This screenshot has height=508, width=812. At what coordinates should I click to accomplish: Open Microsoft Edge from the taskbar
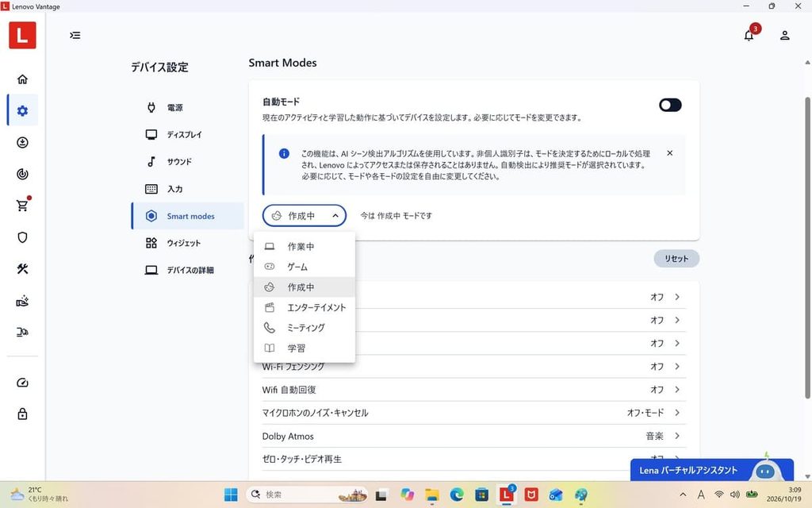coord(457,495)
